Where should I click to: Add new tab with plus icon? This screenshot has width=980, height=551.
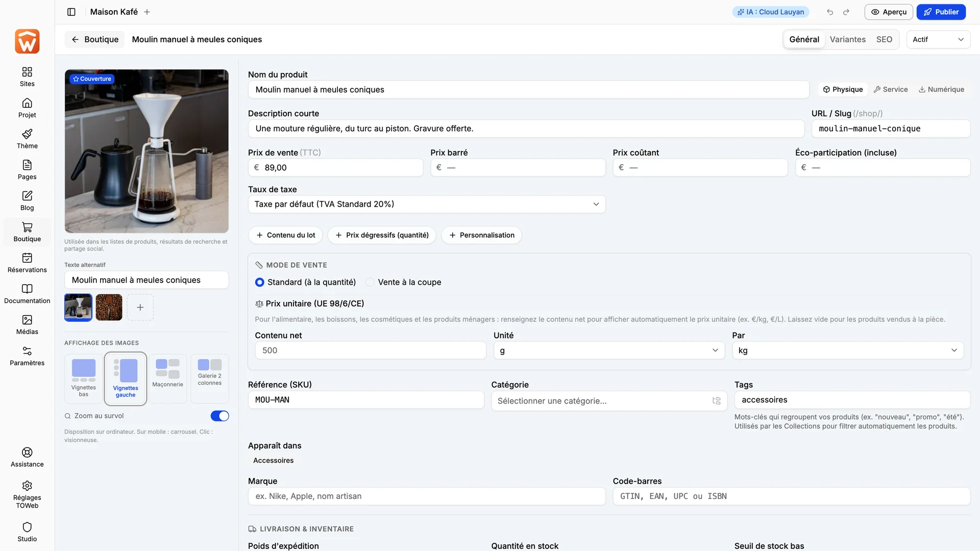pos(147,12)
